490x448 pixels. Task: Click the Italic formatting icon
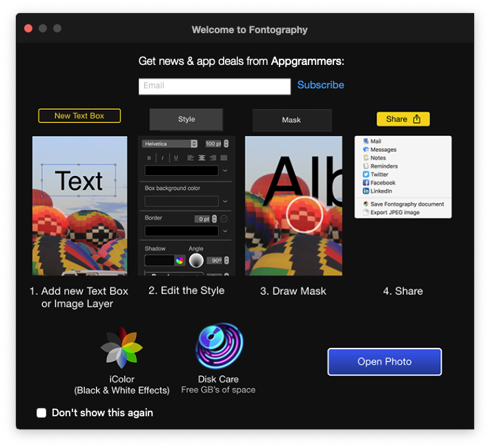[x=162, y=158]
